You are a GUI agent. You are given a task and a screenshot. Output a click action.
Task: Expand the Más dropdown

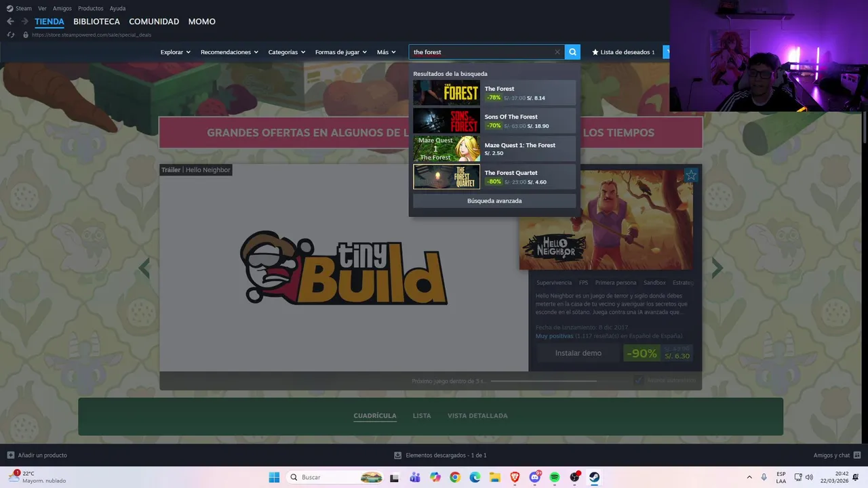point(387,52)
